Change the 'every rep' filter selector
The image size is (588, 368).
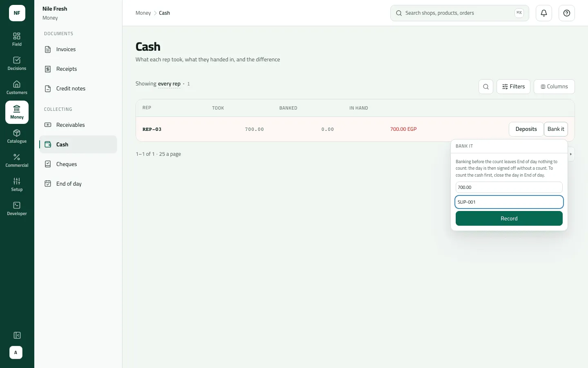169,84
